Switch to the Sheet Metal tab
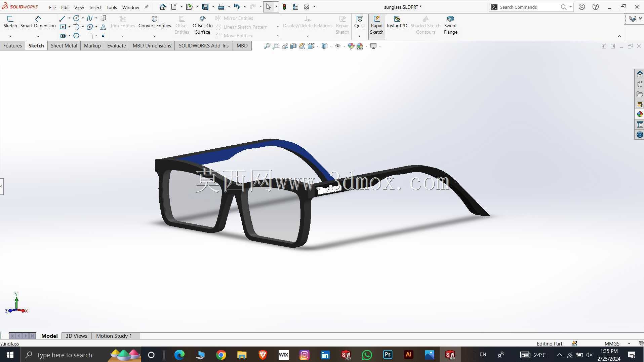 64,46
